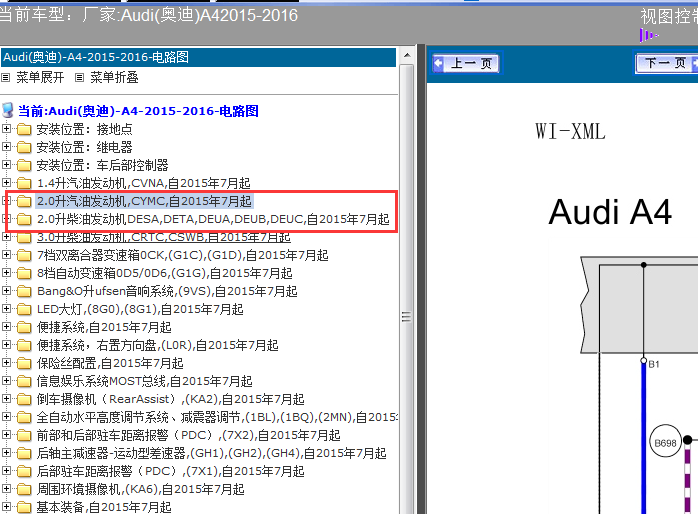Expand the 信息娱乐系统MOST总线 node
The width and height of the screenshot is (698, 514).
tap(6, 380)
